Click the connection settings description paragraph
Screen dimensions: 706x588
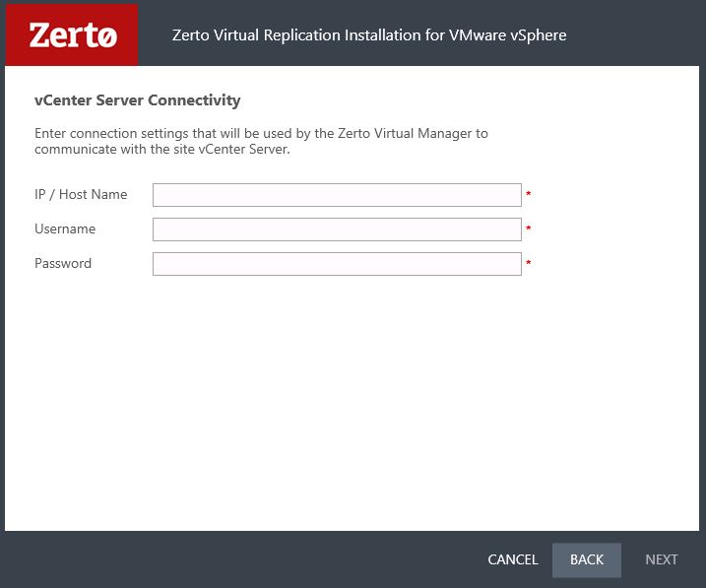click(x=261, y=141)
